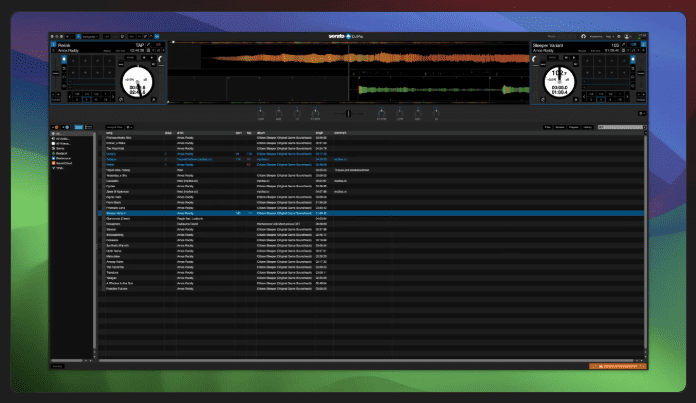Select Beatsource in the library sidebar
Viewport: 696px width, 403px height.
63,158
